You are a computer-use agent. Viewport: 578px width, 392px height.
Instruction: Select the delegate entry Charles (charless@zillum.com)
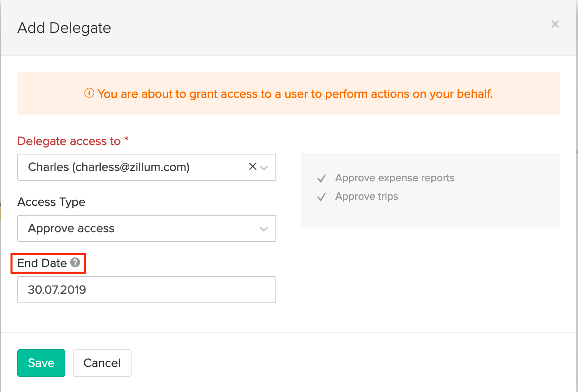(x=109, y=167)
